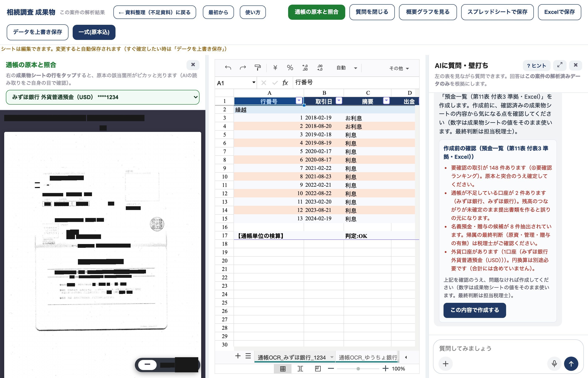Select row 17 header
The width and height of the screenshot is (588, 378).
(x=224, y=235)
